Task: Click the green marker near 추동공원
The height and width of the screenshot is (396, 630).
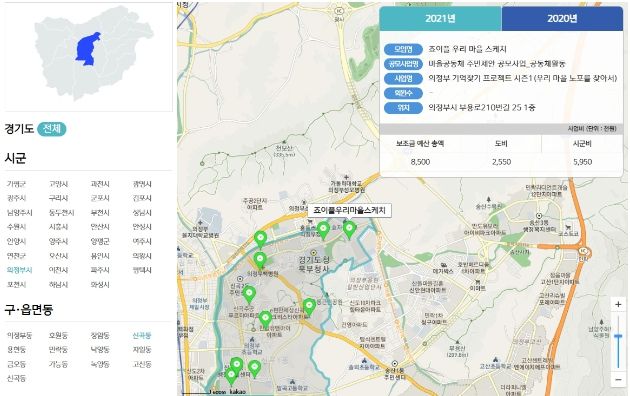Action: pos(309,307)
